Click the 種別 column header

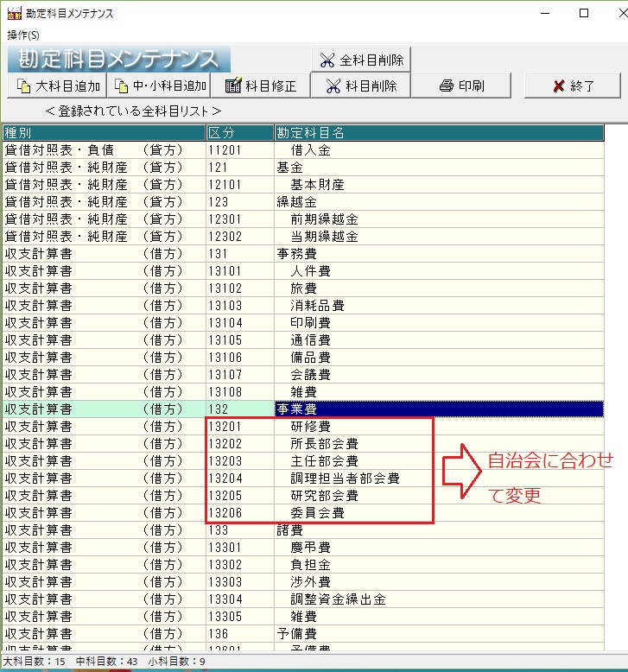[104, 133]
